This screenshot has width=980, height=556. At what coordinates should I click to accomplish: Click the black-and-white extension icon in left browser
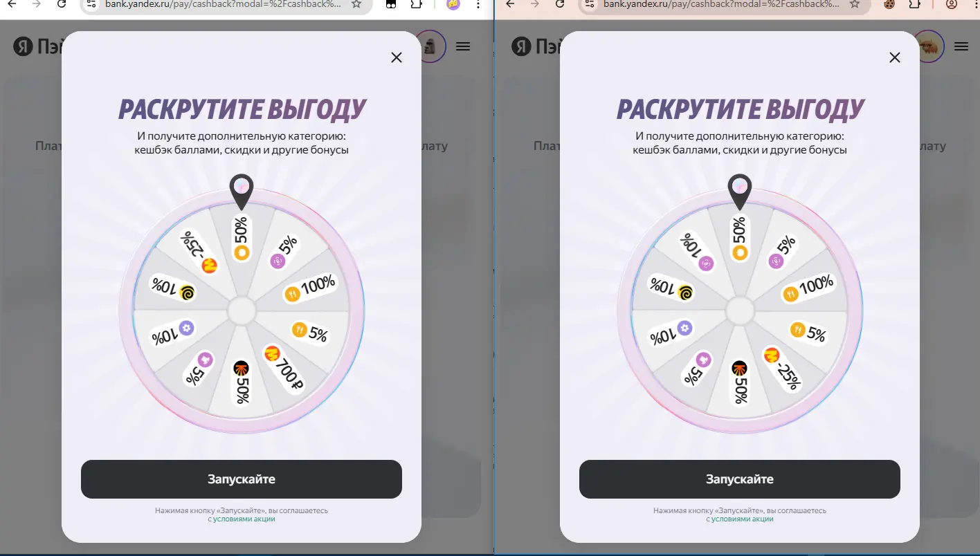tap(391, 4)
